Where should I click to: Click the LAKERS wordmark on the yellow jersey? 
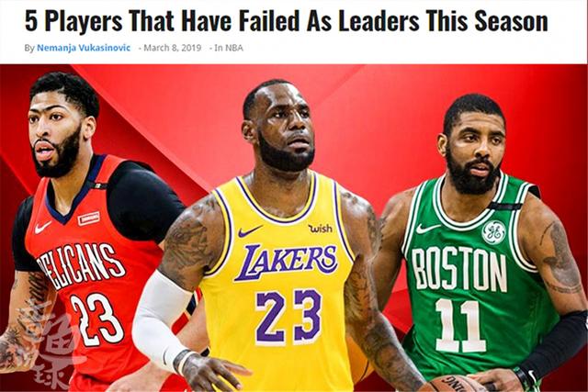click(287, 262)
